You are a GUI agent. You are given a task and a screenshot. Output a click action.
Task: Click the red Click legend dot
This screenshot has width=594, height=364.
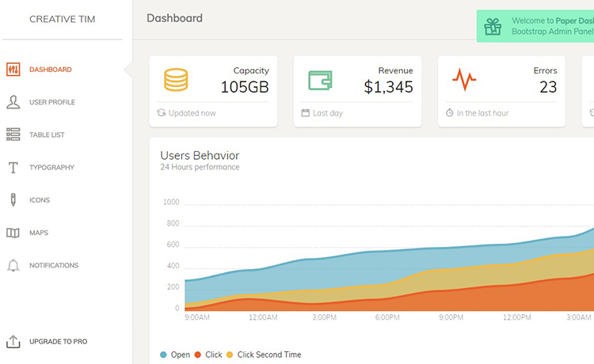click(197, 355)
